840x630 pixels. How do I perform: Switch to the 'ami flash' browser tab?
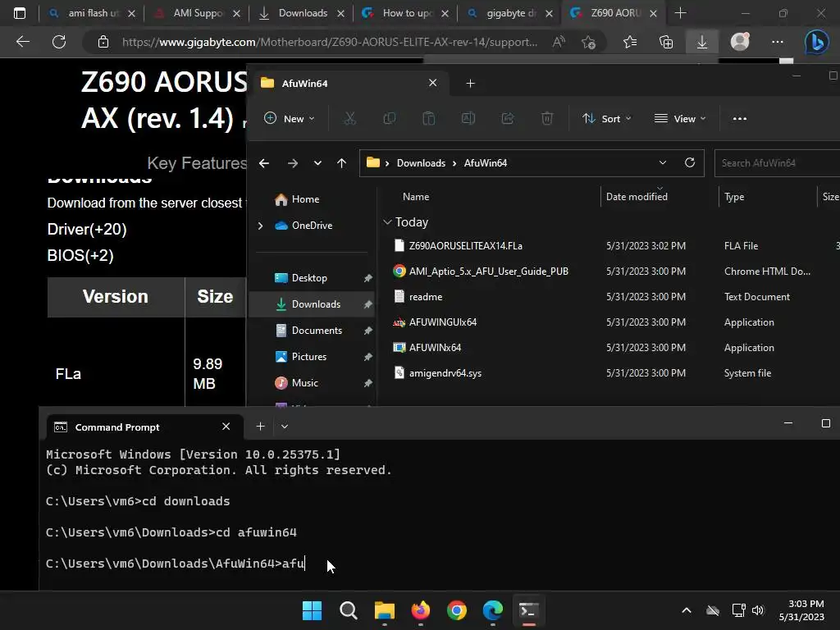coord(92,13)
